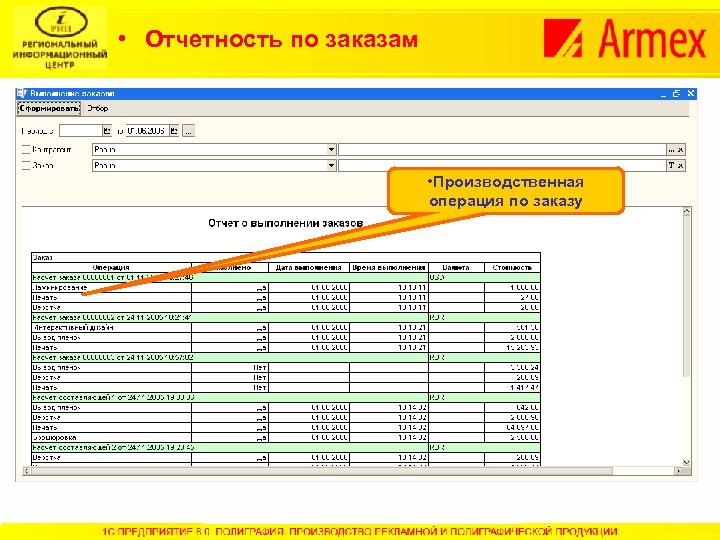Select the Дата выполнения column header
The image size is (720, 540).
pos(309,267)
